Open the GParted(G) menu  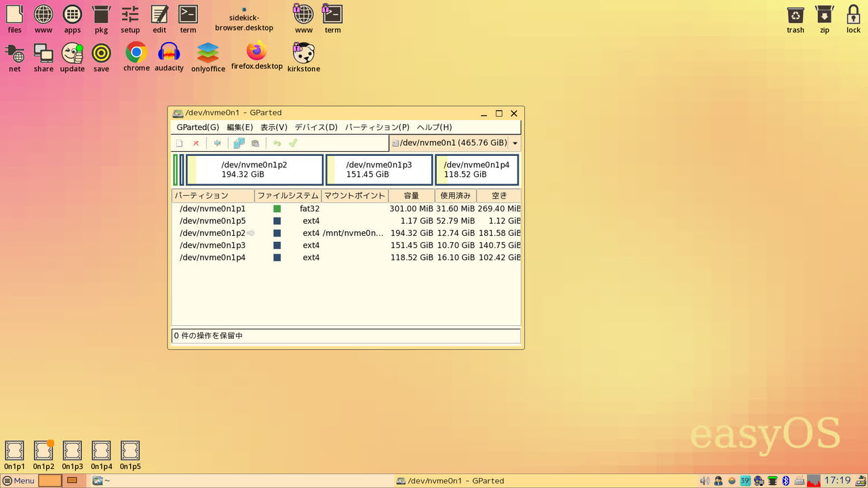pyautogui.click(x=197, y=127)
